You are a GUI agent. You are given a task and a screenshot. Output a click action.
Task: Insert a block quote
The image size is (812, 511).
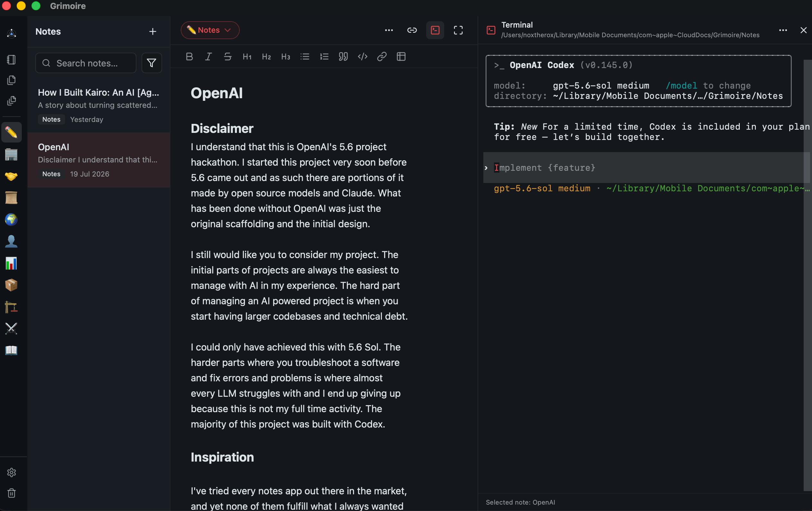[343, 56]
